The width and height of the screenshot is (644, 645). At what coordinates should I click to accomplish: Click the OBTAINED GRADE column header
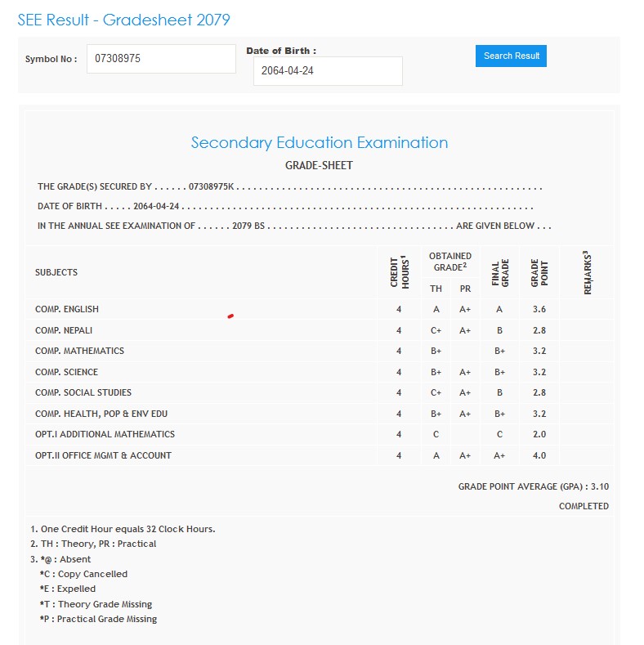(450, 262)
